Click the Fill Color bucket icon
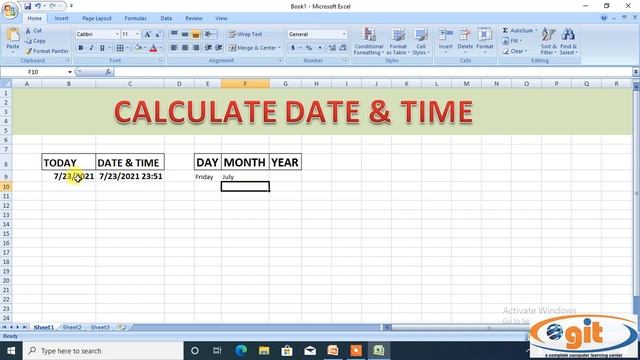This screenshot has width=640, height=360. [138, 48]
